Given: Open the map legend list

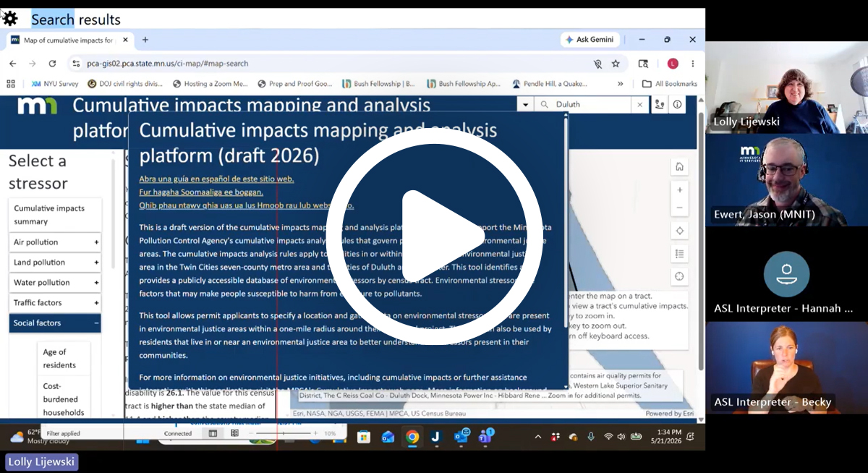Looking at the screenshot, I should (679, 254).
